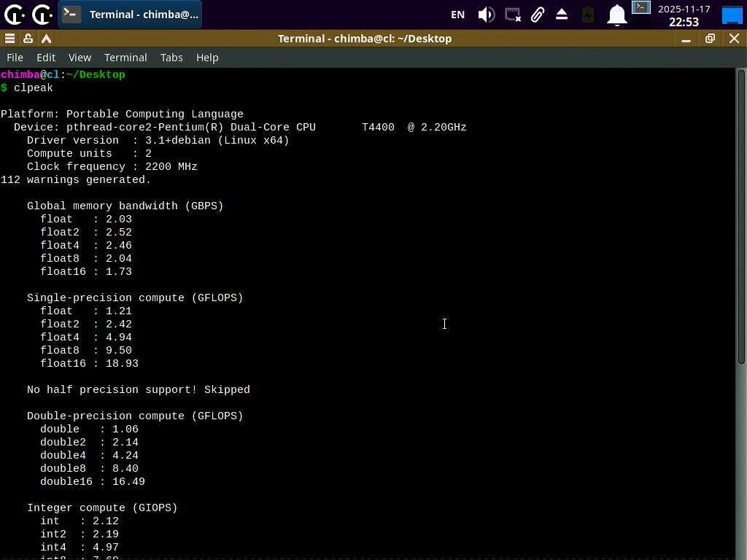Toggle the keep-above arrow in the titlebar
Screen dimensions: 747x560
coord(46,39)
